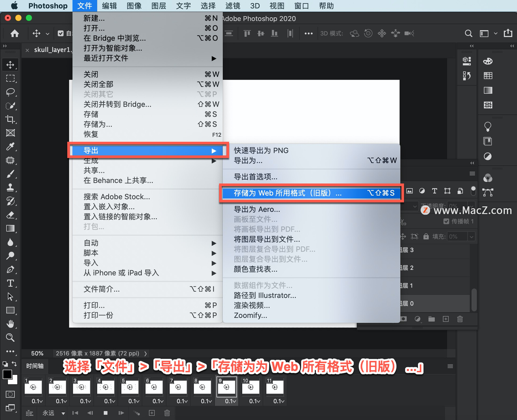Open the 图层 menu in menu bar
The height and width of the screenshot is (420, 517).
tap(159, 6)
